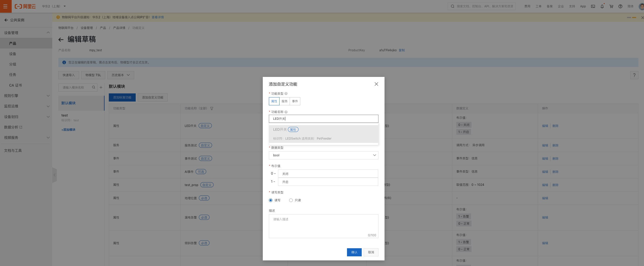Select the 只读 radio button
Image resolution: width=644 pixels, height=266 pixels.
pos(291,200)
